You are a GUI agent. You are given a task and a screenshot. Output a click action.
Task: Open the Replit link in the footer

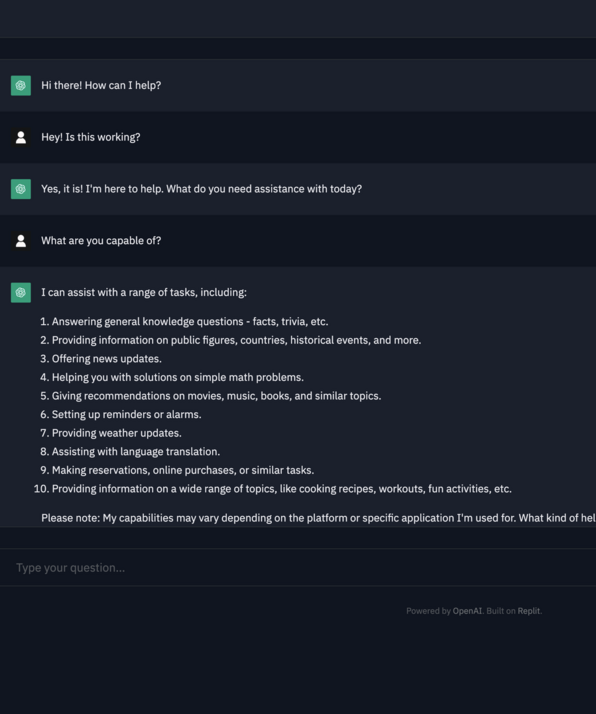529,611
